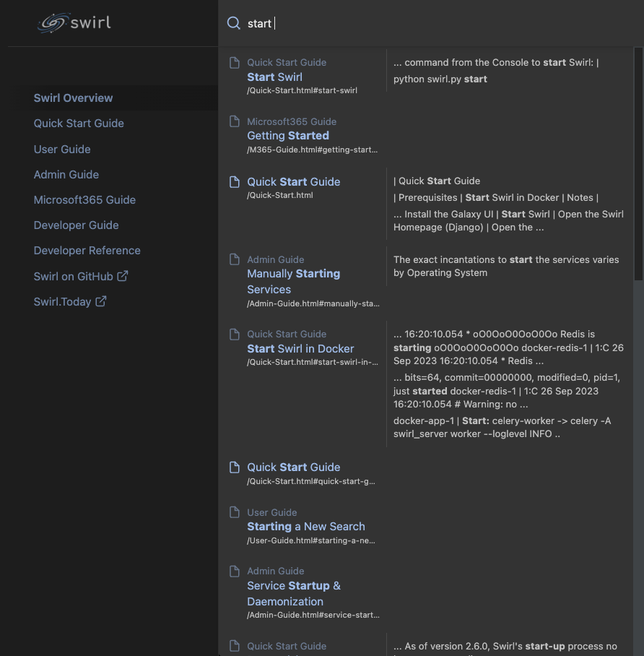Click the document icon next to the /Quick-Start.html result
The width and height of the screenshot is (644, 656).
click(x=235, y=181)
